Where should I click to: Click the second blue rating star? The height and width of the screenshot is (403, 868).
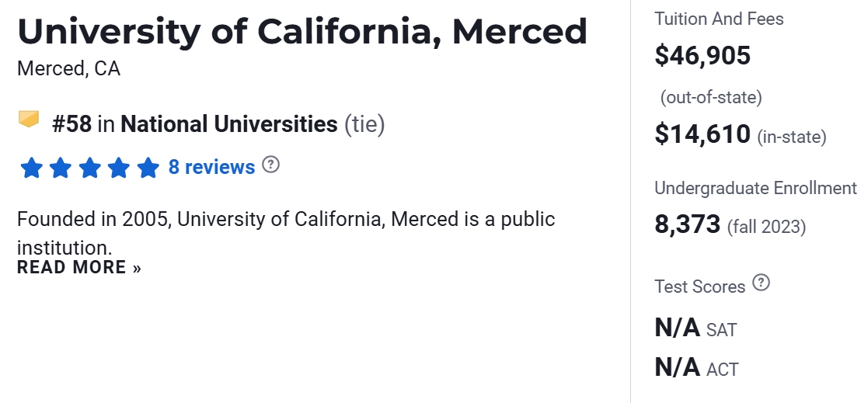61,168
